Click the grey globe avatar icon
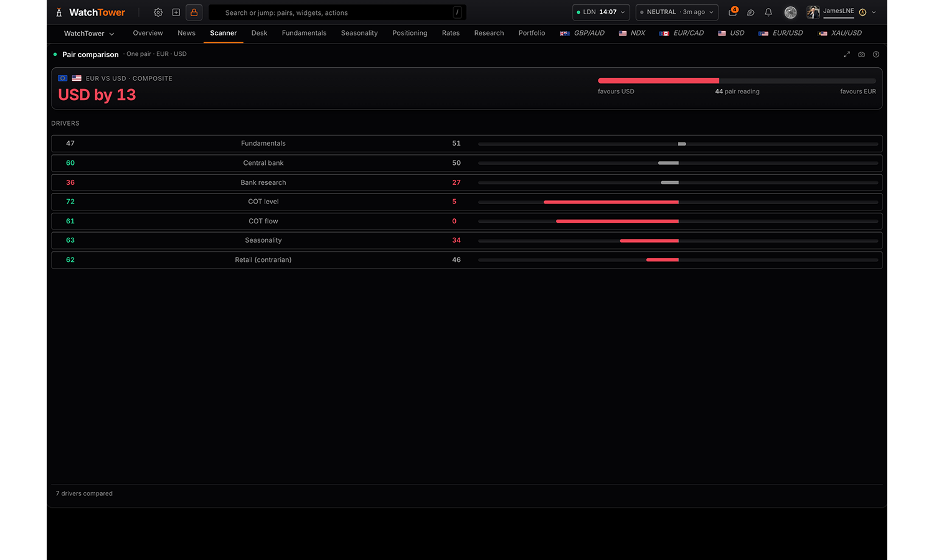The image size is (934, 560). 791,12
